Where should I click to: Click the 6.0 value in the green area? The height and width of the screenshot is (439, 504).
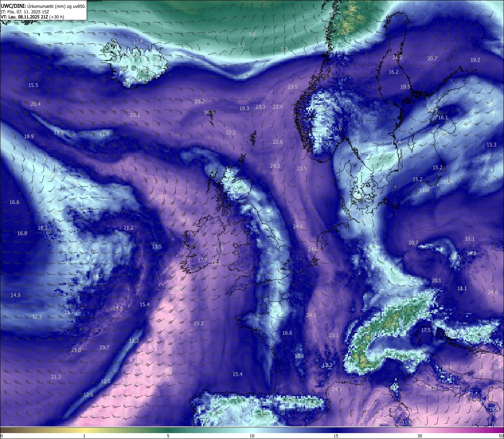(241, 45)
